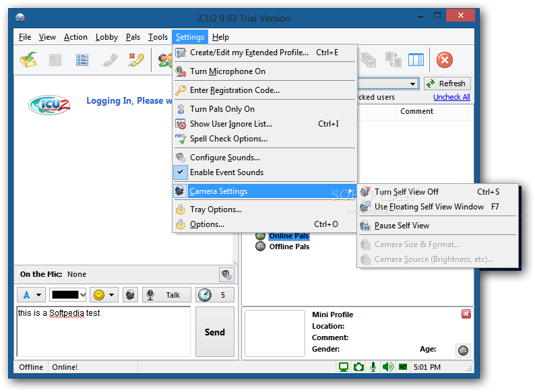
Task: Click the Online! status bar text
Action: click(65, 367)
